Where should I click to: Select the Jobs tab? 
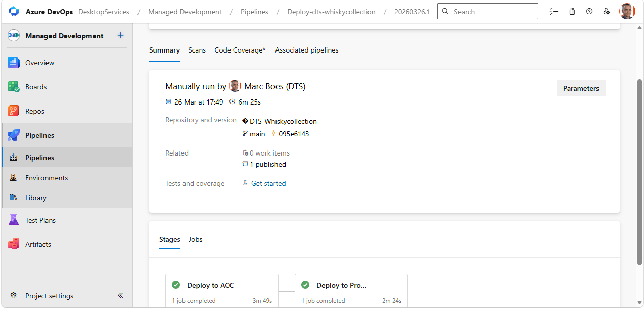pos(196,239)
